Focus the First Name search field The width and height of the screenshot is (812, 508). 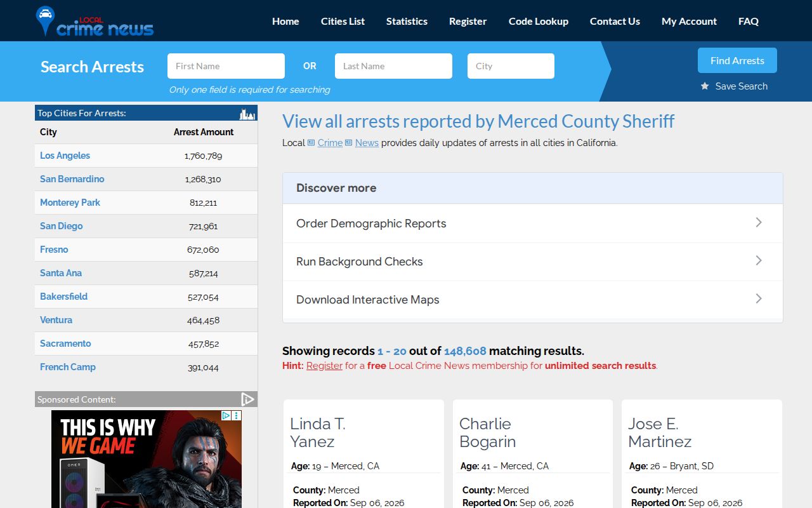click(226, 66)
